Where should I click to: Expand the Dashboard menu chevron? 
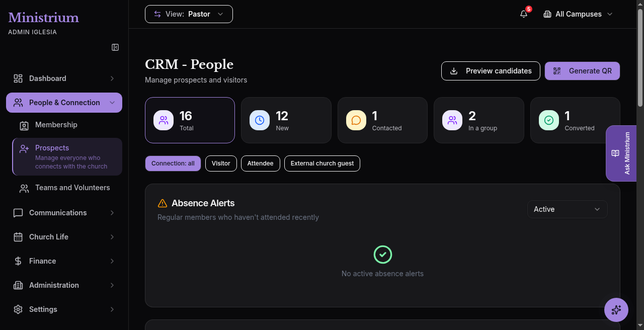pos(112,78)
